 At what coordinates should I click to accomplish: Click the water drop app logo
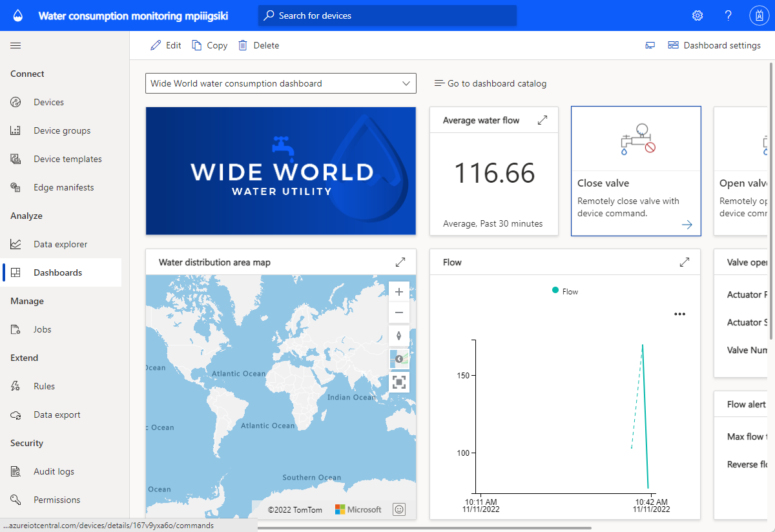pyautogui.click(x=18, y=15)
